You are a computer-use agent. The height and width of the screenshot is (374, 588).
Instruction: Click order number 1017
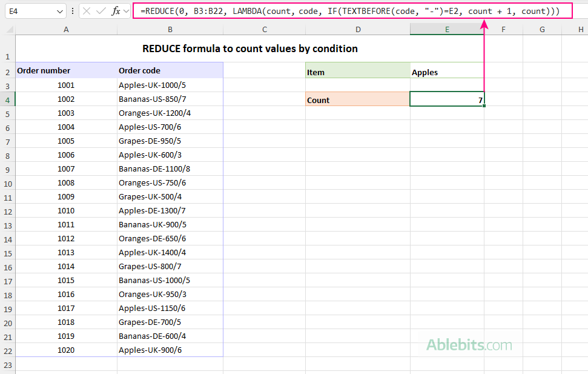(x=66, y=309)
